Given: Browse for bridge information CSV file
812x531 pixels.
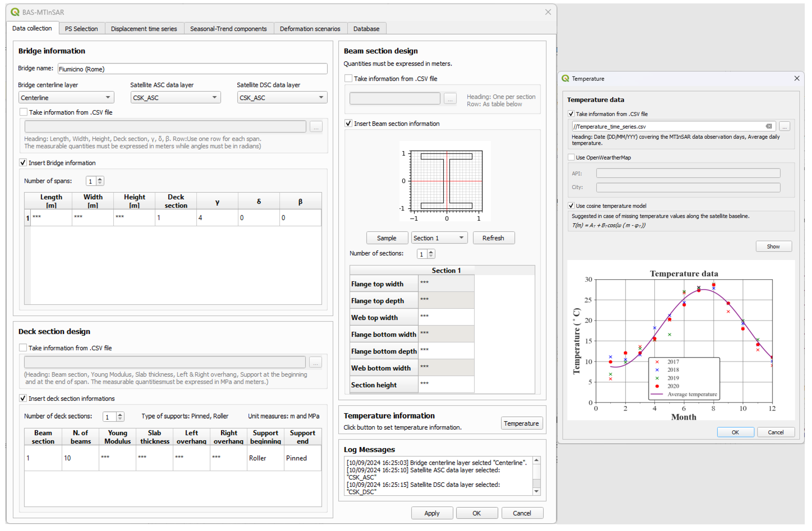Looking at the screenshot, I should point(316,127).
